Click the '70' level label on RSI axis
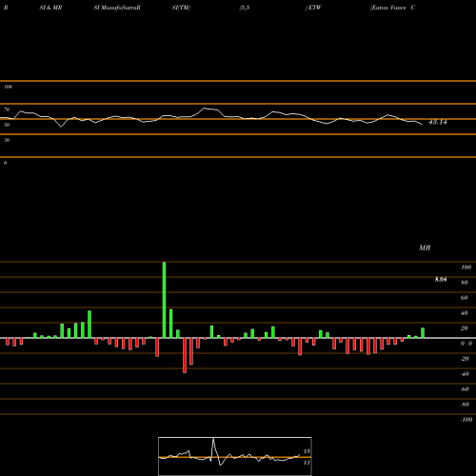Image resolution: width=476 pixels, height=476 pixels. (x=7, y=109)
